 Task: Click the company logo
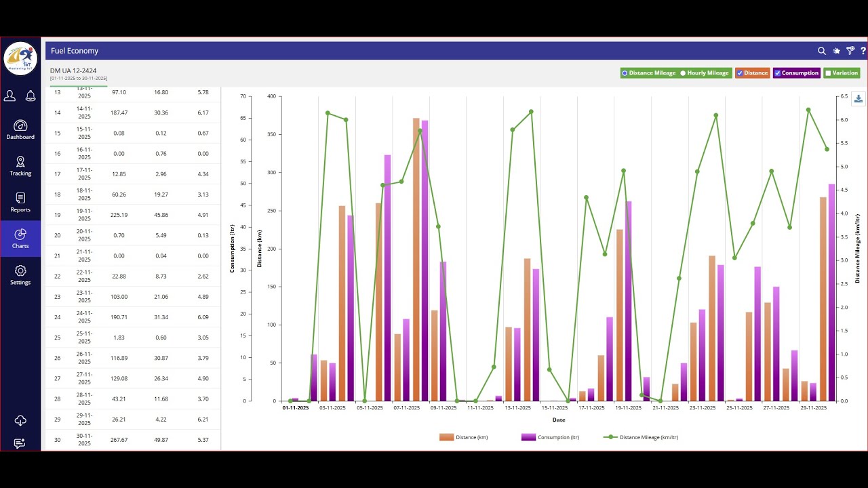[x=20, y=58]
